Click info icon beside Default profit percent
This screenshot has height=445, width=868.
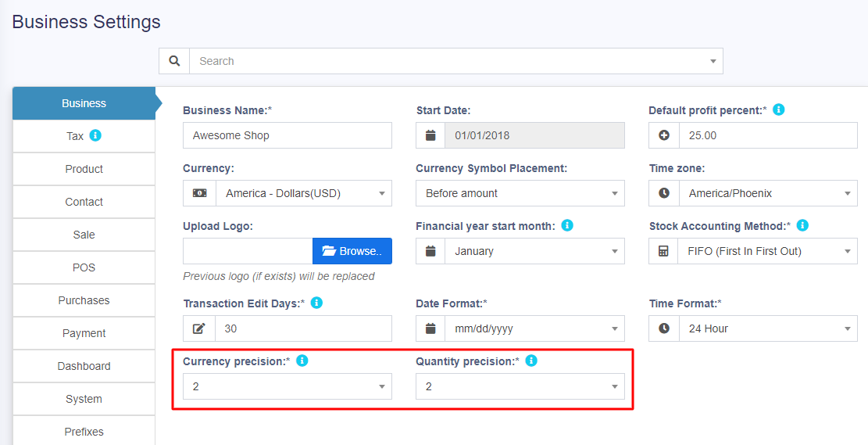point(778,109)
